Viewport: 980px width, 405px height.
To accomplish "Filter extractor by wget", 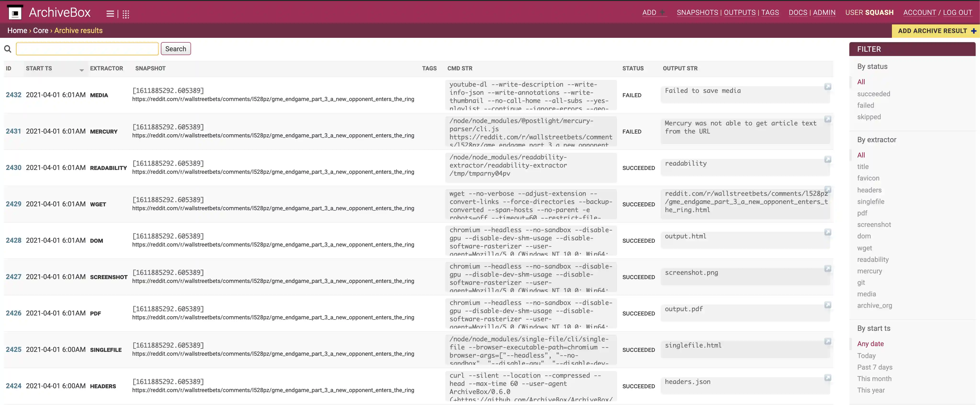I will tap(864, 248).
